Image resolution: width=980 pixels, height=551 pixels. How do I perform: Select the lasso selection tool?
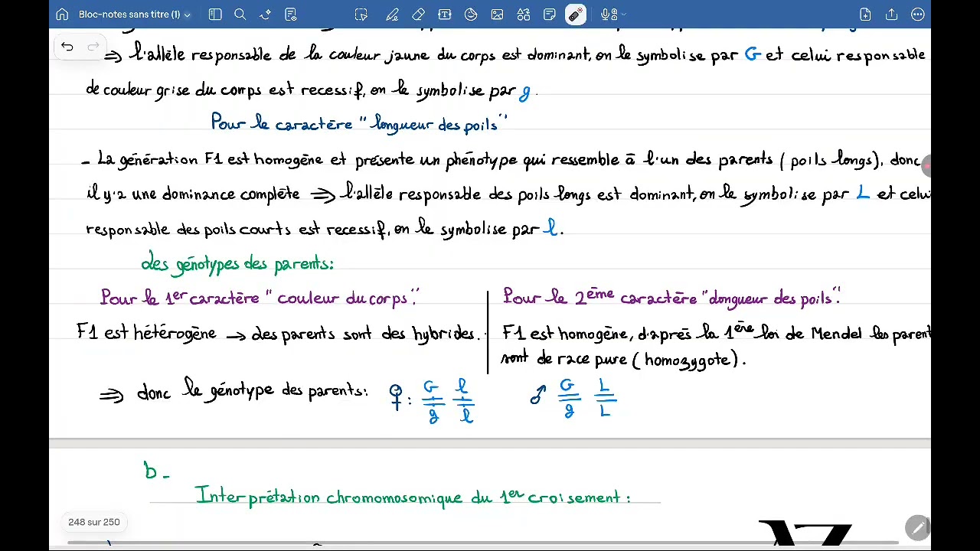coord(361,15)
